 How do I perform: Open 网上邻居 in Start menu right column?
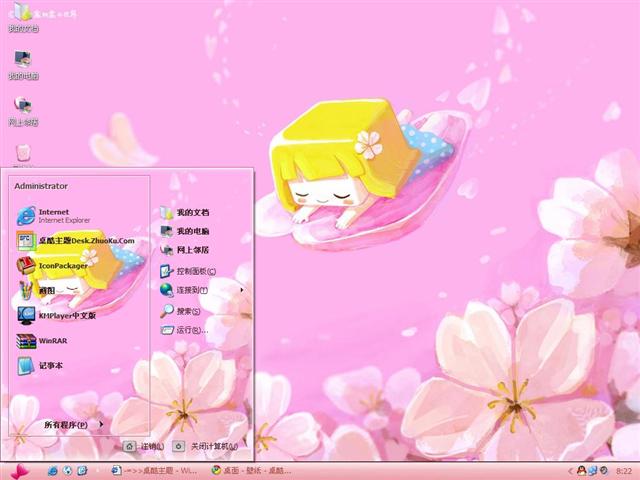(x=185, y=249)
